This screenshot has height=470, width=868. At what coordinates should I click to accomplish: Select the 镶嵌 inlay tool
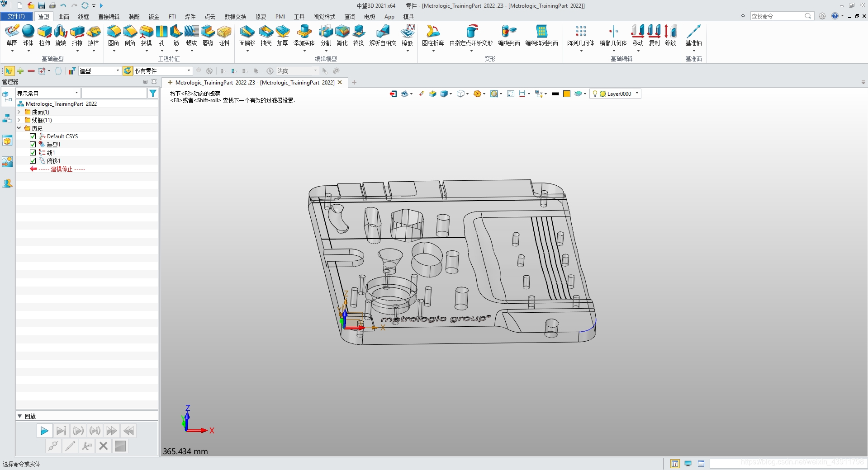[x=407, y=35]
